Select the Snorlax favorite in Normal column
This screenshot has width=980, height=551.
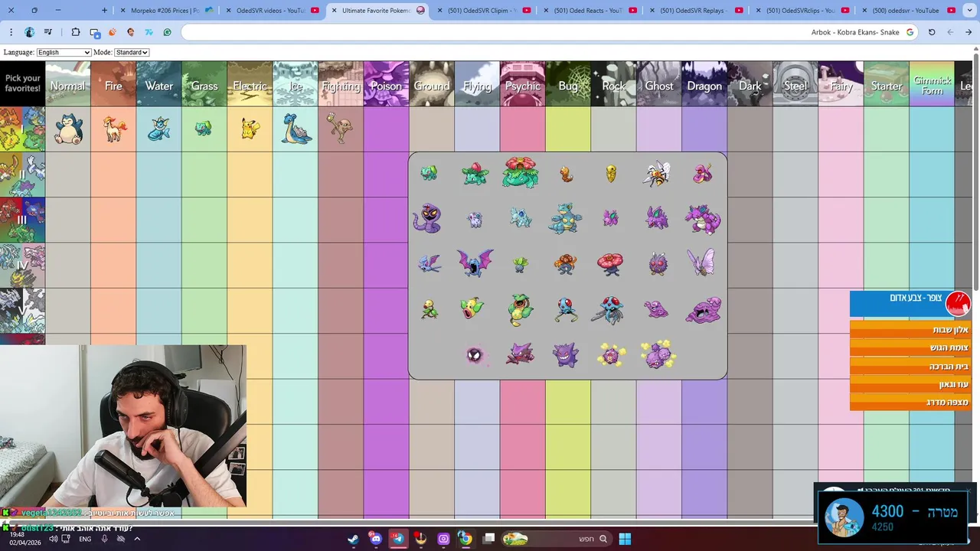(68, 129)
